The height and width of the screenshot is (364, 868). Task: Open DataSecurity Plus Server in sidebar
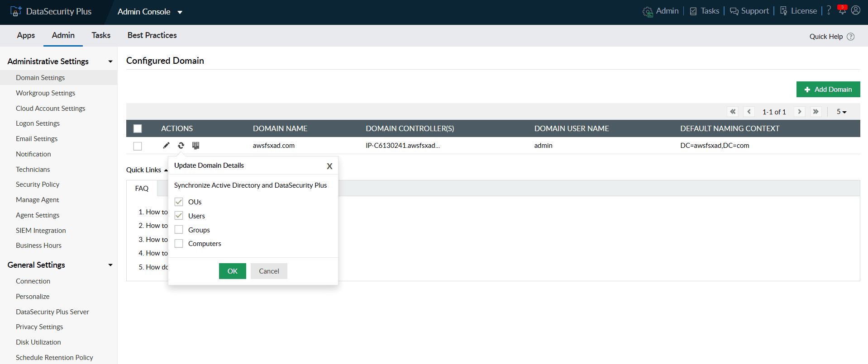tap(52, 312)
